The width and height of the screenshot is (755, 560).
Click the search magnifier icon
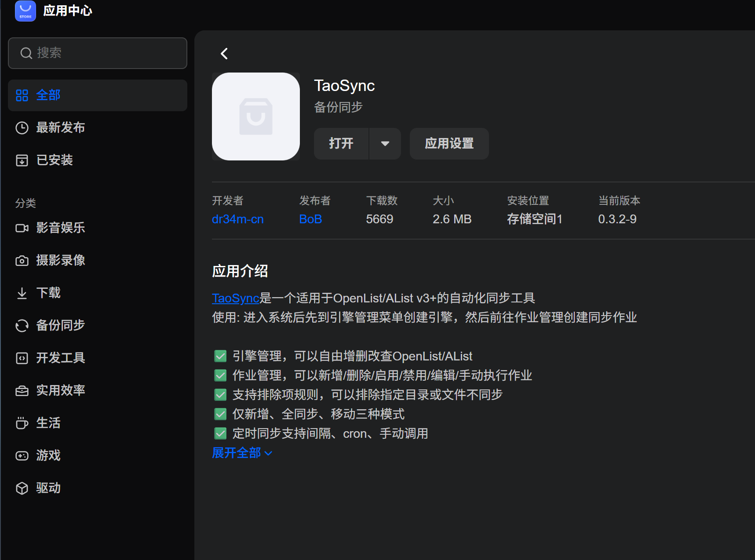point(26,53)
